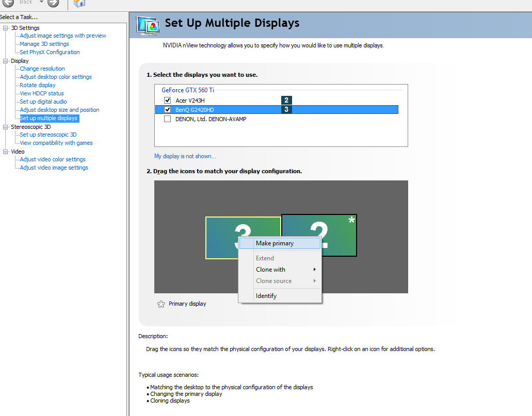The image size is (532, 416).
Task: Uncheck the BenQ G2420HD display checkbox
Action: click(x=167, y=109)
